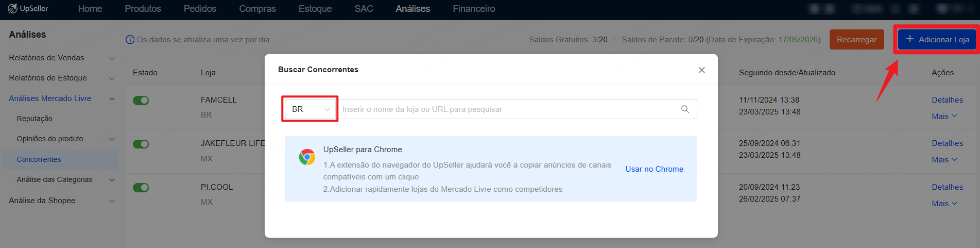
Task: Open the BR country dropdown
Action: [x=311, y=109]
